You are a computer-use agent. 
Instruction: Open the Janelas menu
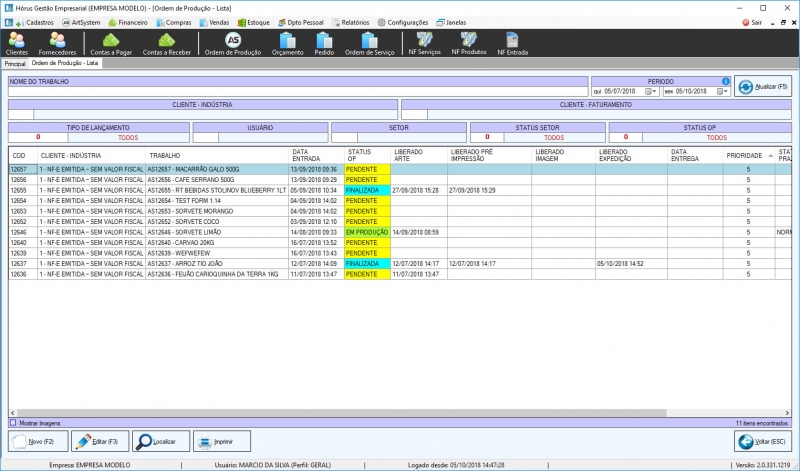click(x=451, y=22)
